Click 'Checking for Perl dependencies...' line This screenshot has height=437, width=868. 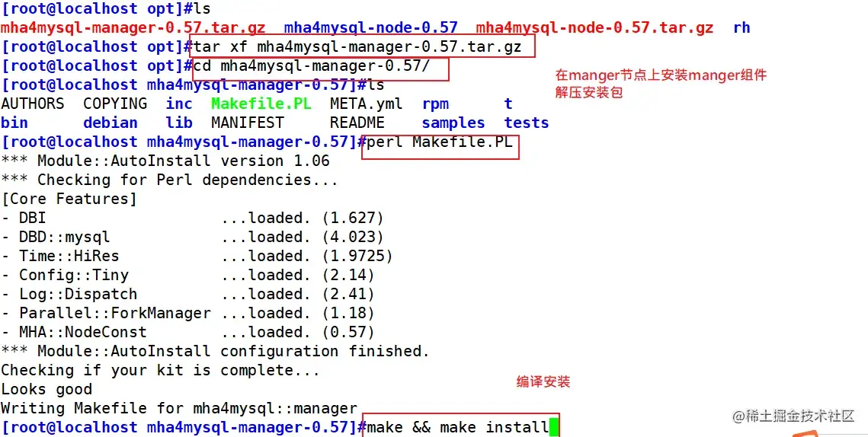pos(169,180)
